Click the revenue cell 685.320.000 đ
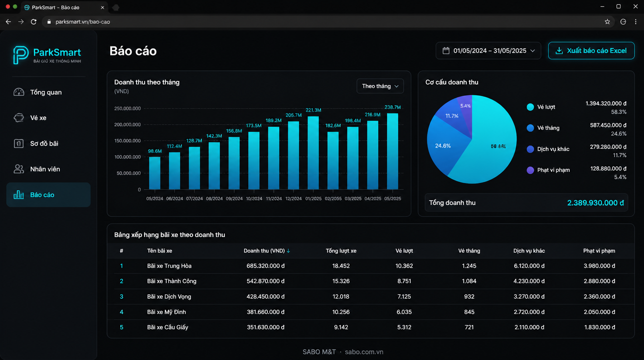The height and width of the screenshot is (360, 644). point(265,266)
